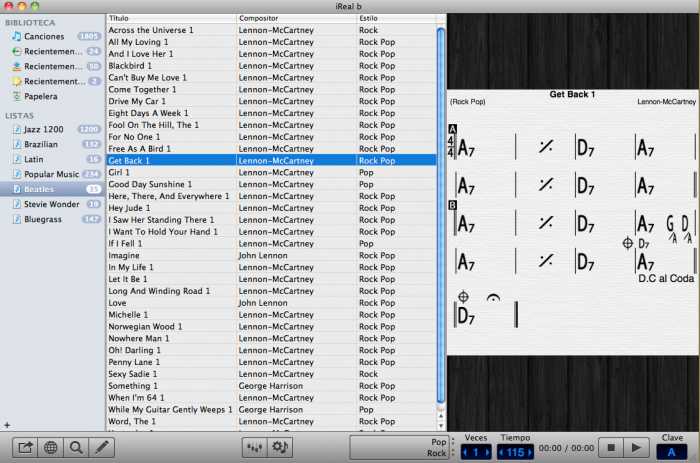
Task: Open the Latin playlist
Action: [x=53, y=159]
